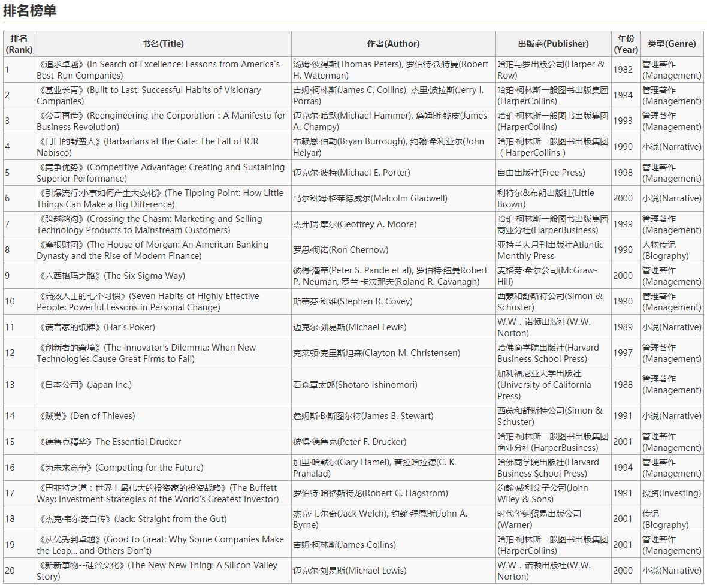Select the Seven Habits title cell

[x=163, y=301]
